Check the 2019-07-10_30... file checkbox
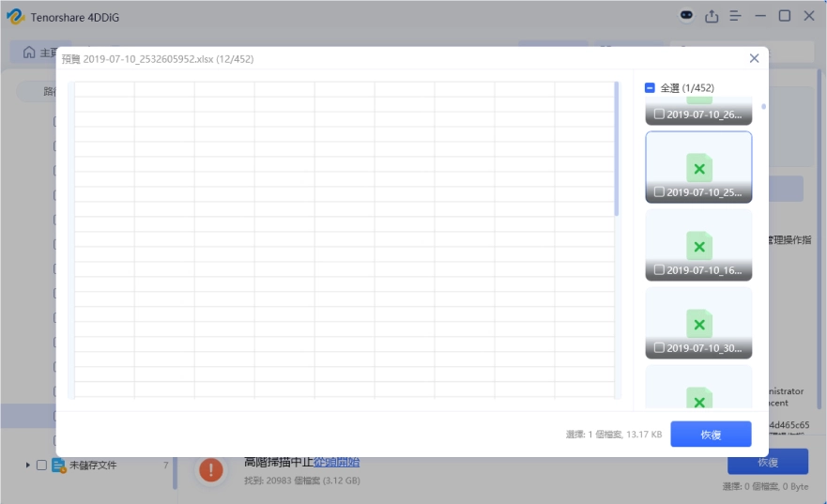 coord(659,348)
